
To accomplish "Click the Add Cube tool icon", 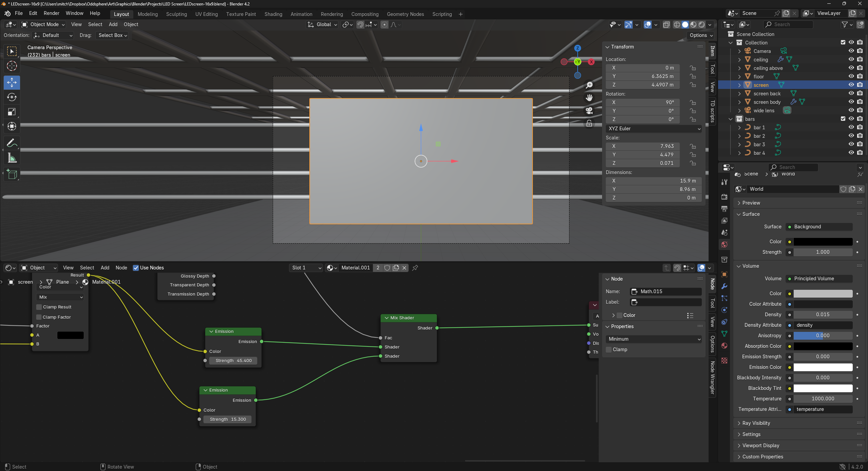I will pos(12,174).
